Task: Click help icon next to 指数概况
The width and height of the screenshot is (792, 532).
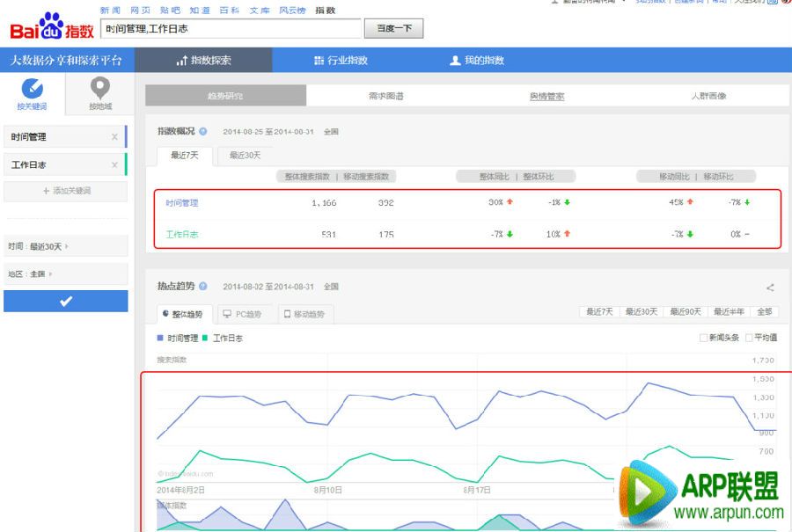Action: coord(203,131)
